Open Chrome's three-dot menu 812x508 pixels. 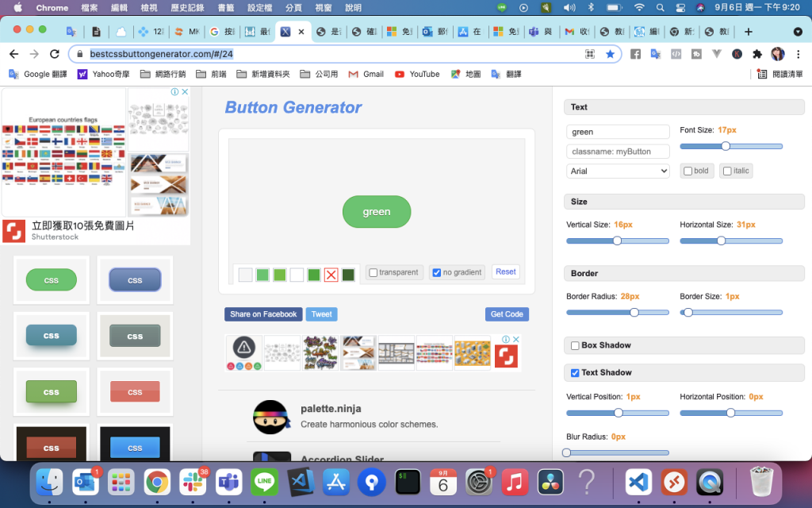(798, 54)
